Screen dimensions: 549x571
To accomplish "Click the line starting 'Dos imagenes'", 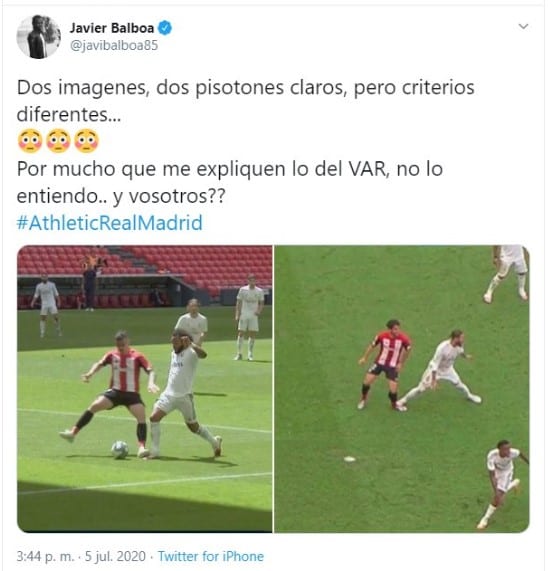I will 246,88.
